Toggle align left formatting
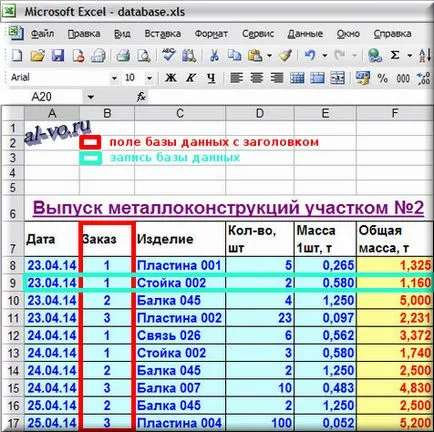 click(x=236, y=78)
